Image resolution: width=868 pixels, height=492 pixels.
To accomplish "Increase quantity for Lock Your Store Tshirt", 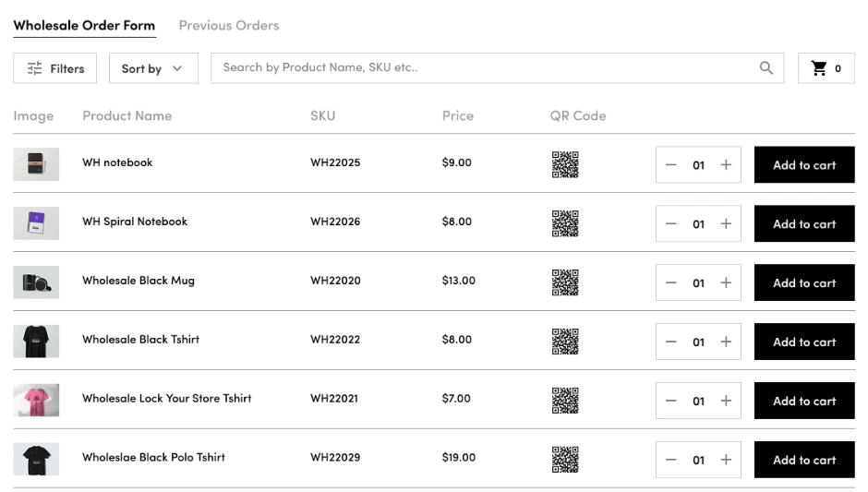I will [726, 401].
